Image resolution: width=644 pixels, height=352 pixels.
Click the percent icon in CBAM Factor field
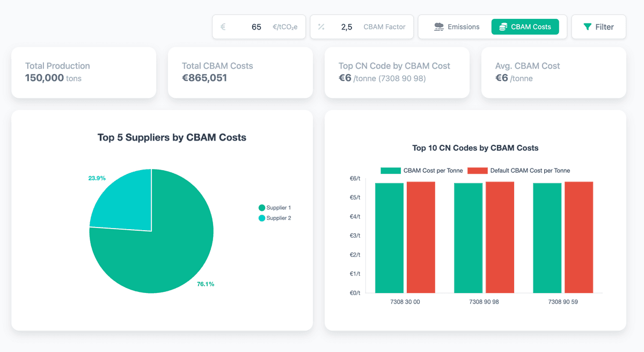pyautogui.click(x=321, y=27)
